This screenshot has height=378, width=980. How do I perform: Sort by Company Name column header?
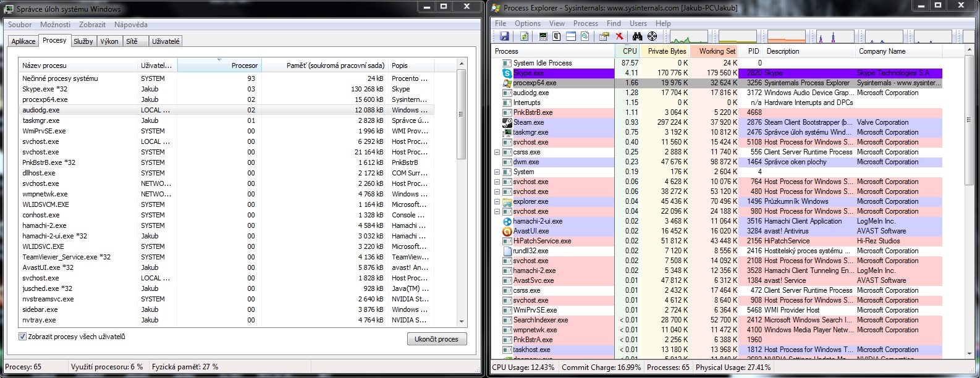pyautogui.click(x=898, y=51)
